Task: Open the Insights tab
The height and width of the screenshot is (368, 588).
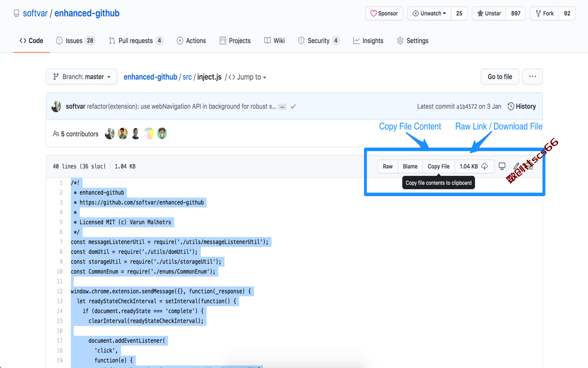Action: point(368,41)
